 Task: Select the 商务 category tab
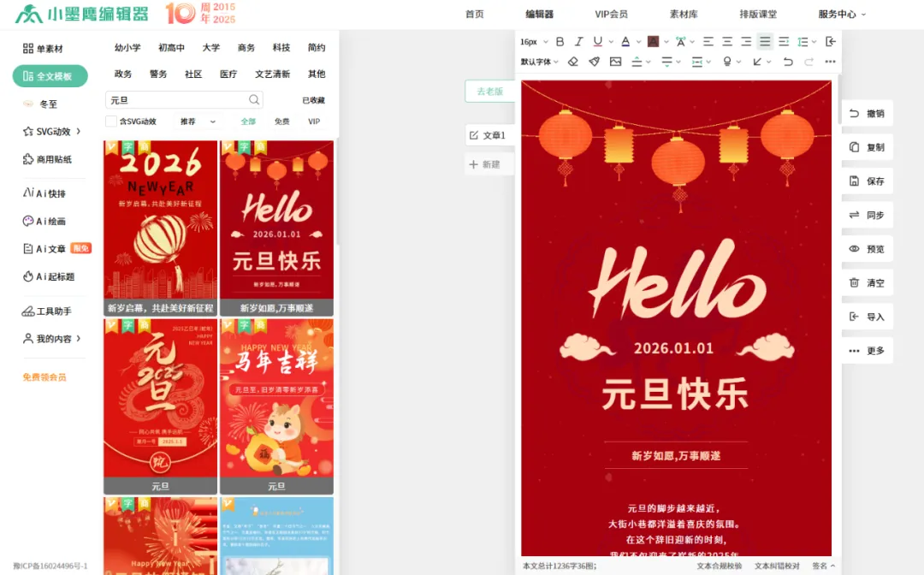[246, 49]
